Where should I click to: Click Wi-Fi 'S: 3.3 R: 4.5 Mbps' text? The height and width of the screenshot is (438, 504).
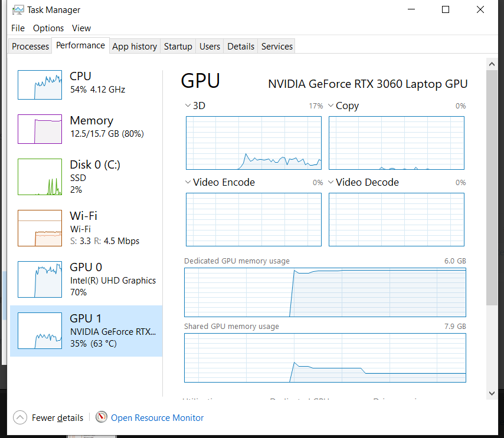pos(105,241)
